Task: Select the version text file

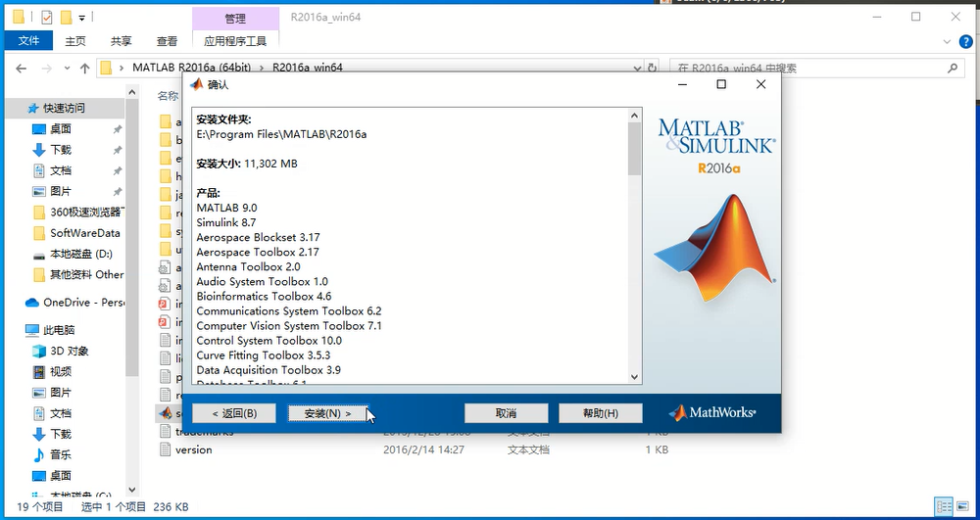Action: click(x=194, y=449)
